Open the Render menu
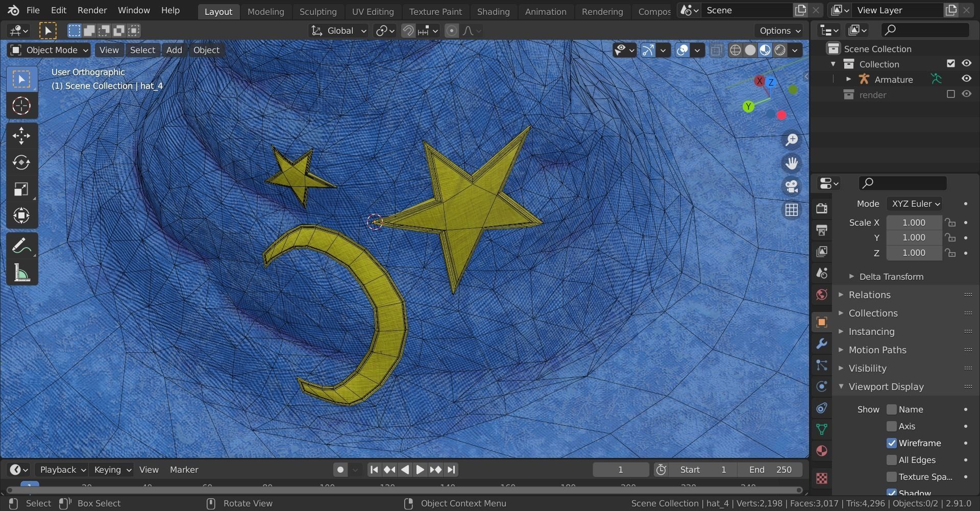The height and width of the screenshot is (511, 980). (92, 10)
